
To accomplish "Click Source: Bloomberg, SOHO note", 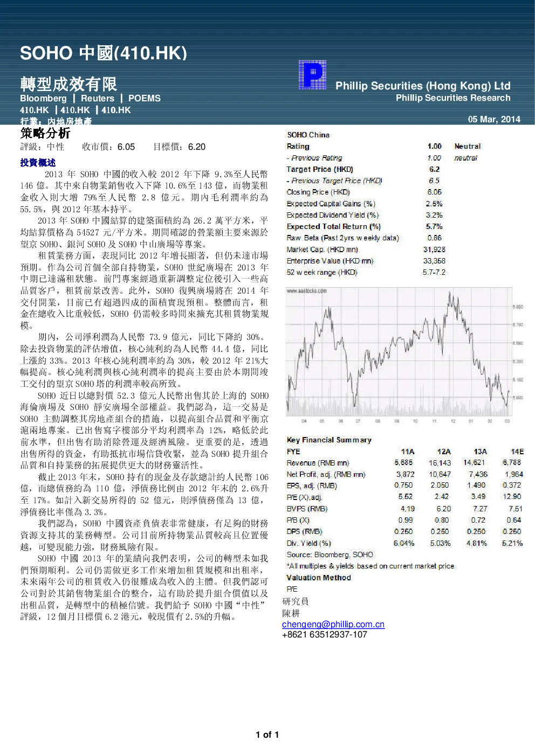I will [330, 554].
